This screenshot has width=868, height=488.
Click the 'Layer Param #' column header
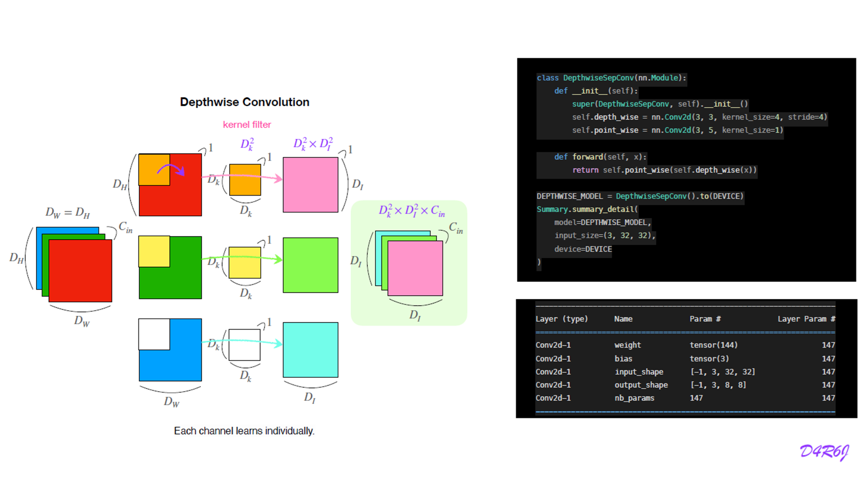[x=806, y=319]
